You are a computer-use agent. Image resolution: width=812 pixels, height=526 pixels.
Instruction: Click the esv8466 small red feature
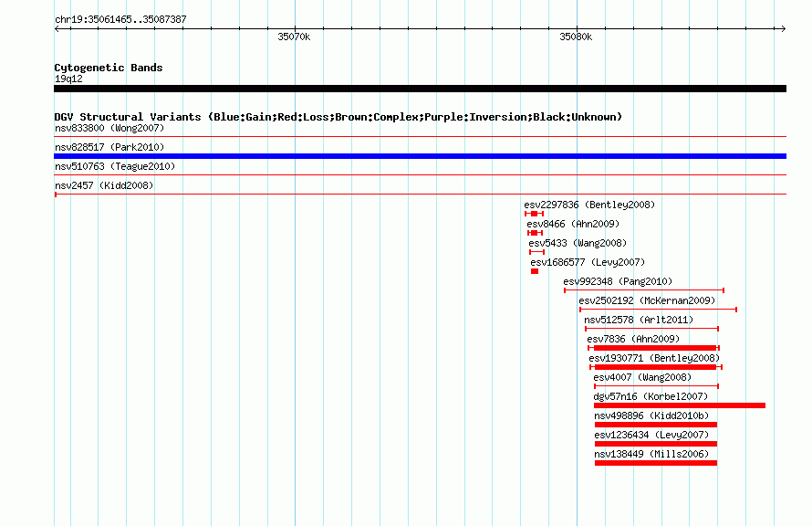click(x=535, y=233)
